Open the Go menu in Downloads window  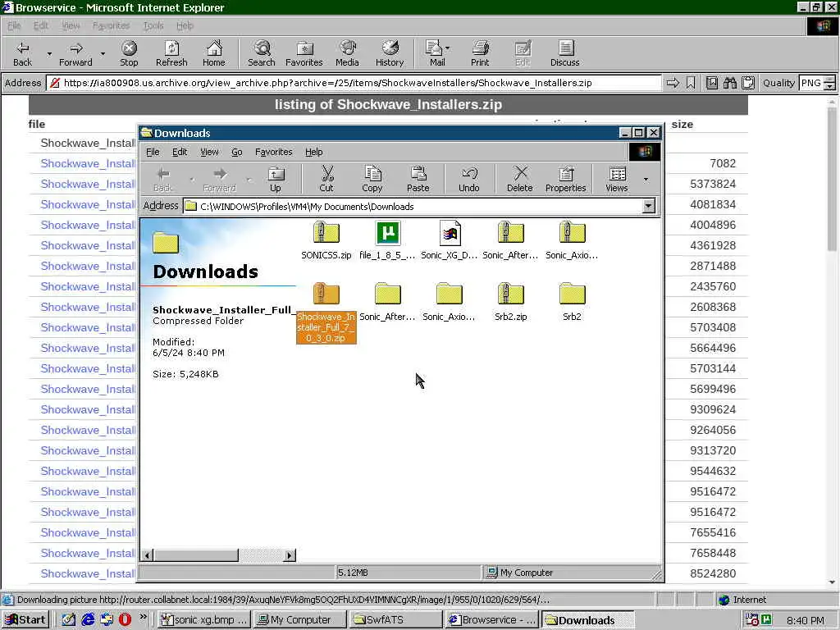point(237,152)
